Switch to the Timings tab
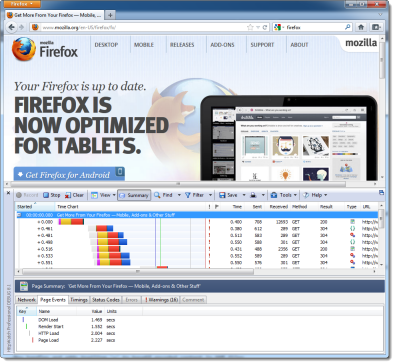Image resolution: width=395 pixels, height=364 pixels. (x=79, y=300)
